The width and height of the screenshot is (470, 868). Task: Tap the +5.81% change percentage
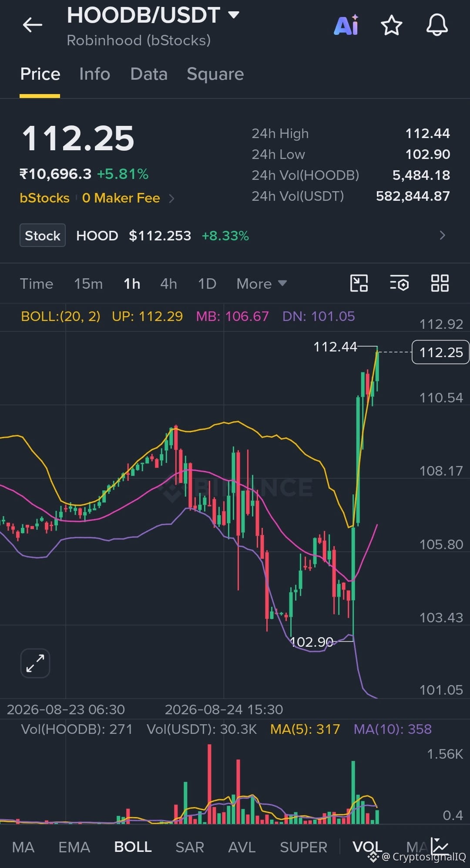click(123, 174)
